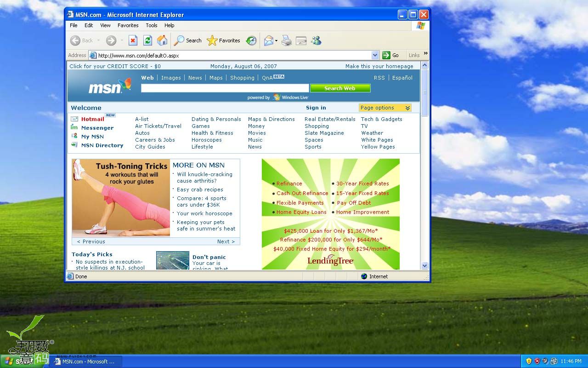The width and height of the screenshot is (588, 368).
Task: Click the address bar URL field
Action: tap(234, 55)
